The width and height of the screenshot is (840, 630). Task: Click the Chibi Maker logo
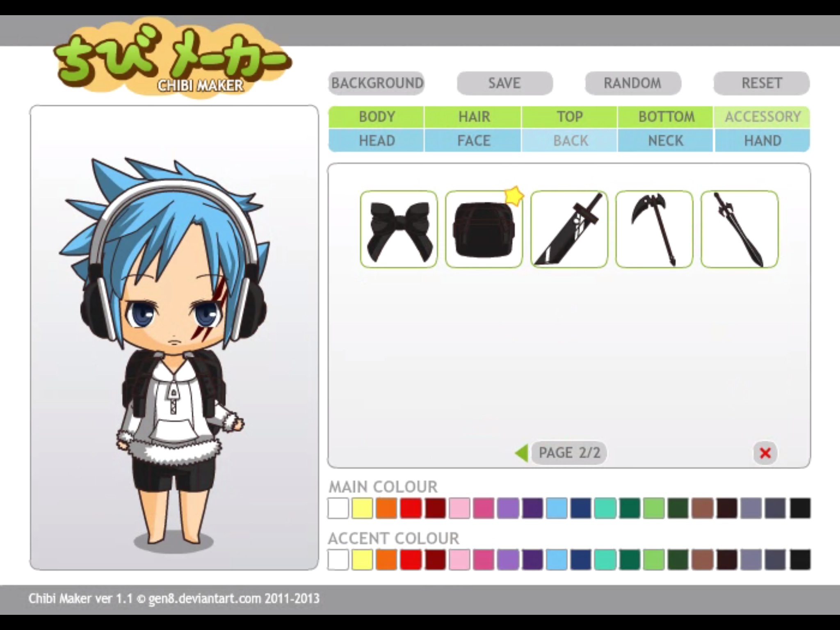point(172,62)
